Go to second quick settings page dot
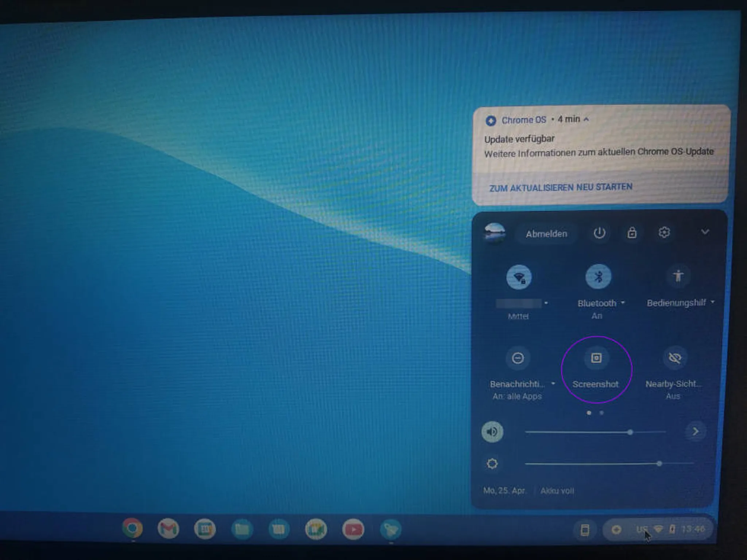 601,413
